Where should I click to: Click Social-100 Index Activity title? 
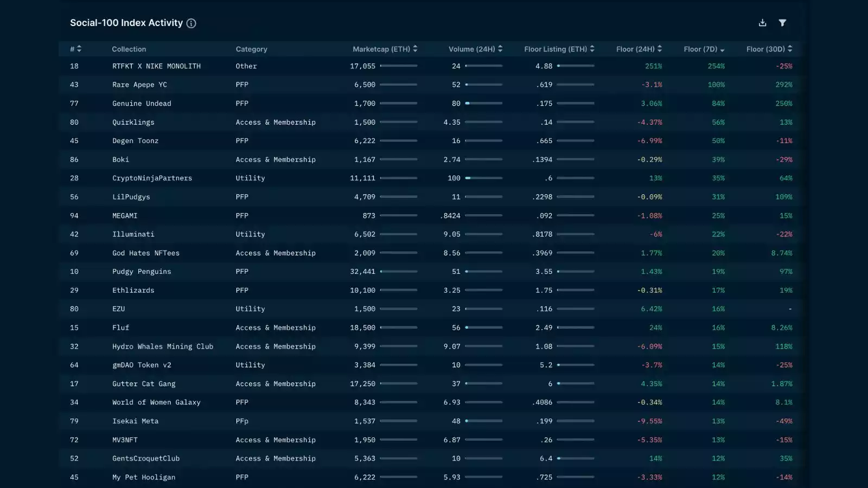126,23
